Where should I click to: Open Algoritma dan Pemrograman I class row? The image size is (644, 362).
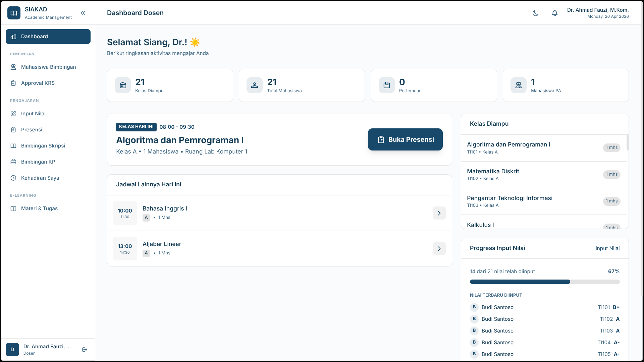pyautogui.click(x=544, y=148)
